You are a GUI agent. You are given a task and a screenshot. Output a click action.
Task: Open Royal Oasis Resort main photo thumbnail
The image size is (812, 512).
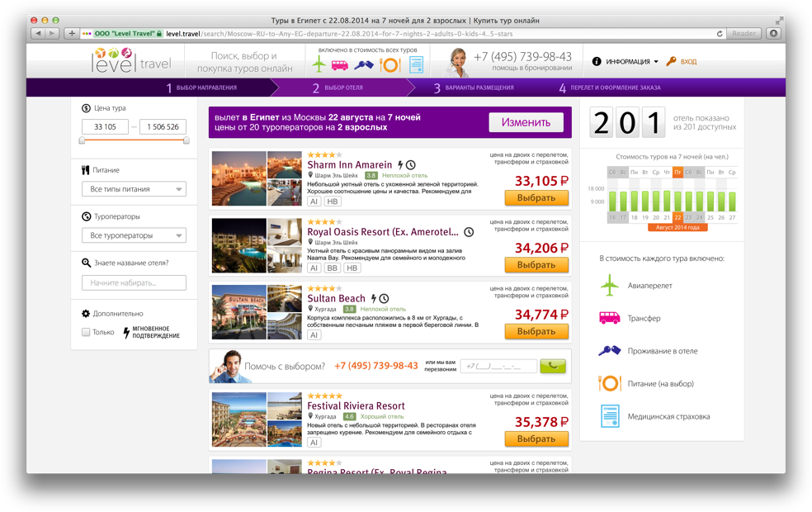click(x=239, y=245)
